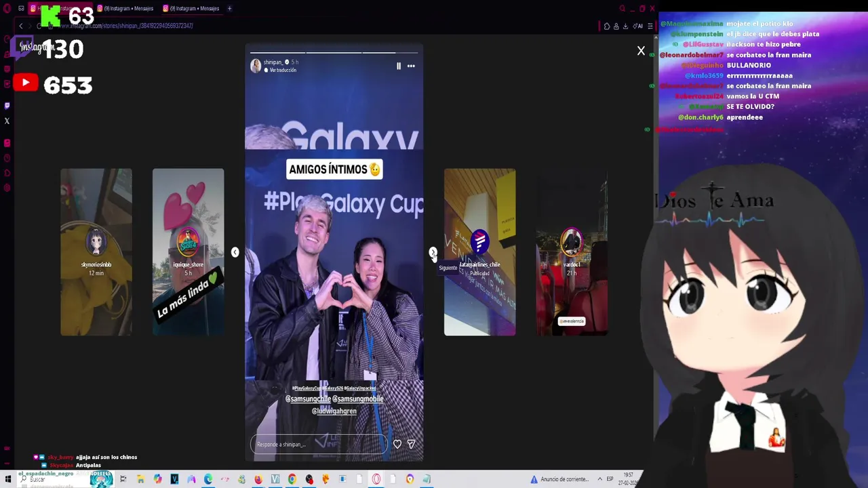868x488 pixels.
Task: Switch to the third Instagram Mensajes tab
Action: click(x=193, y=9)
